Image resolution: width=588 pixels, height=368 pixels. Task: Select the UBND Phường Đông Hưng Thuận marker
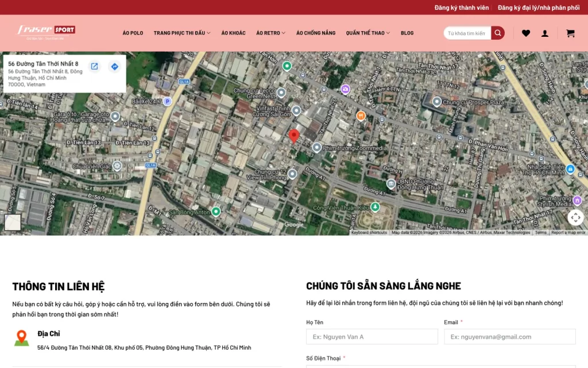pyautogui.click(x=391, y=183)
